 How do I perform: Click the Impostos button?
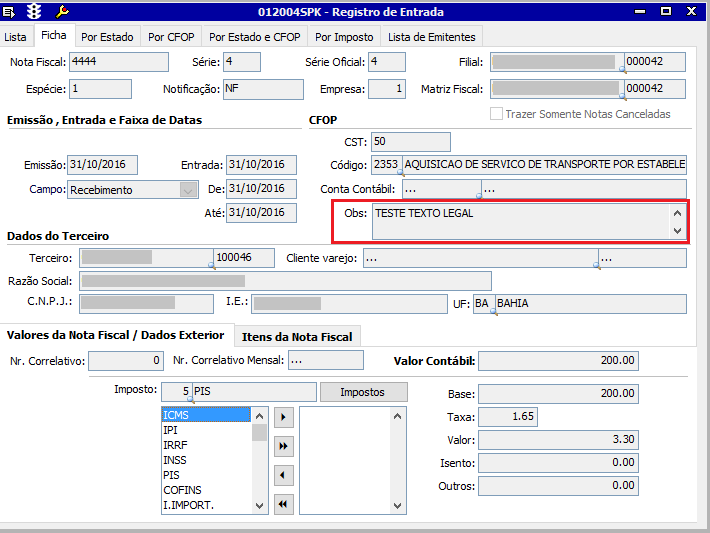pos(364,392)
